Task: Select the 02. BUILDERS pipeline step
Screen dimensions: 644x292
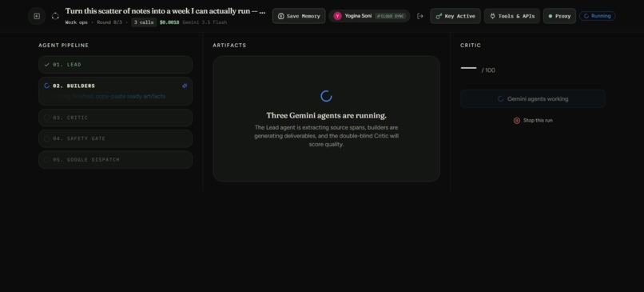Action: [115, 91]
